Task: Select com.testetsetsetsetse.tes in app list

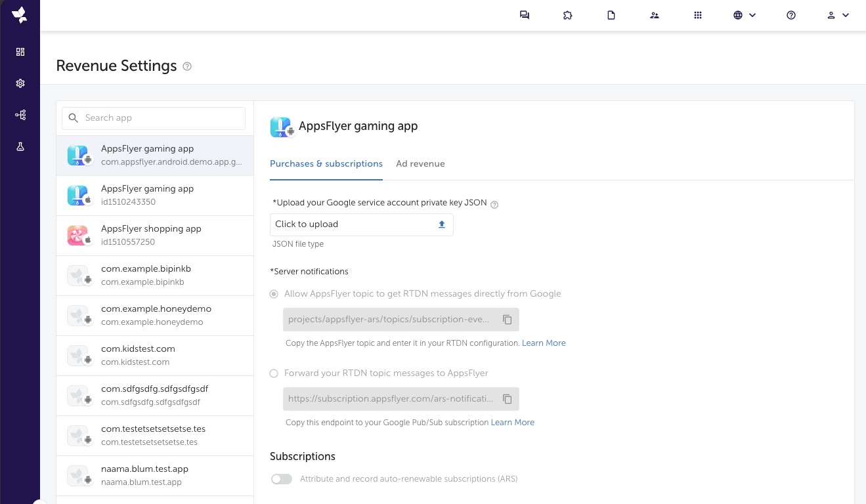Action: pyautogui.click(x=155, y=436)
